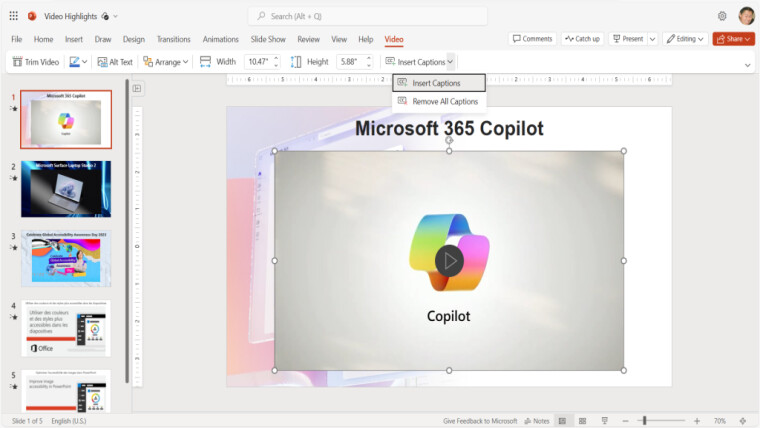This screenshot has width=760, height=428.
Task: Switch to the Review tab
Action: pos(308,39)
